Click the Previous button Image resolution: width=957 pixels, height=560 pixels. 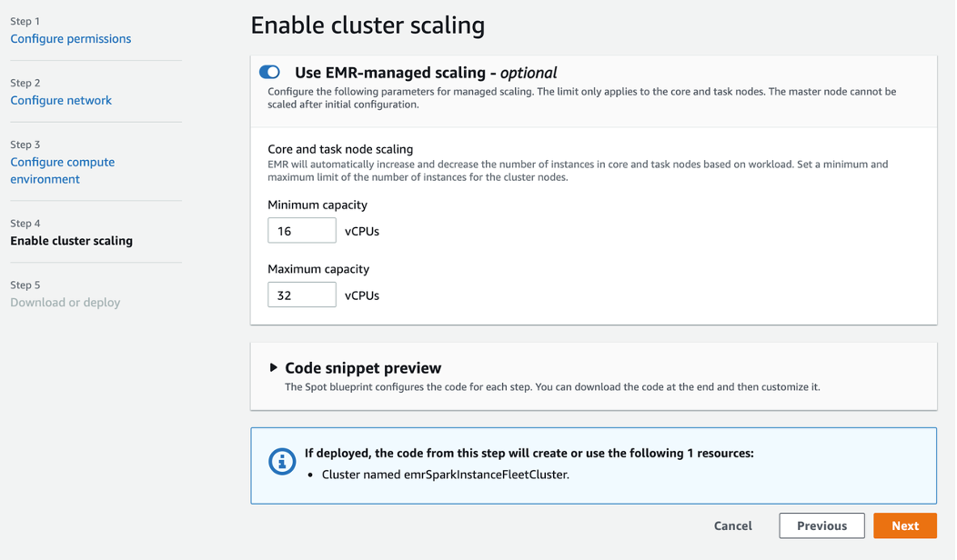coord(821,525)
